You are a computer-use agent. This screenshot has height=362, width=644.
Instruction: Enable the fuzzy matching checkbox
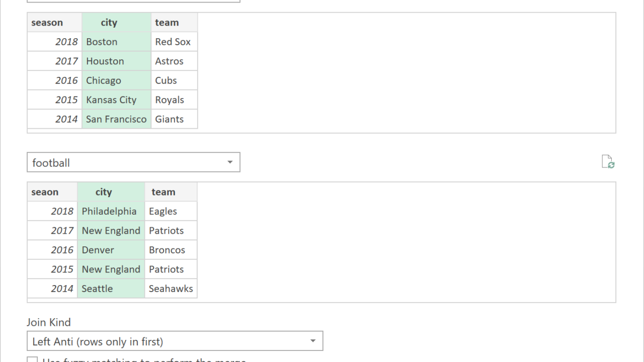pyautogui.click(x=32, y=360)
